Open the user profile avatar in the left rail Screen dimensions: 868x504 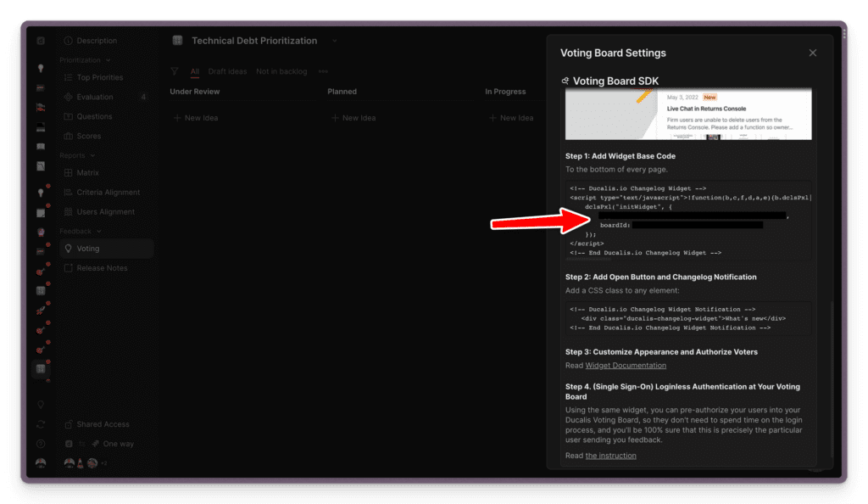[41, 463]
